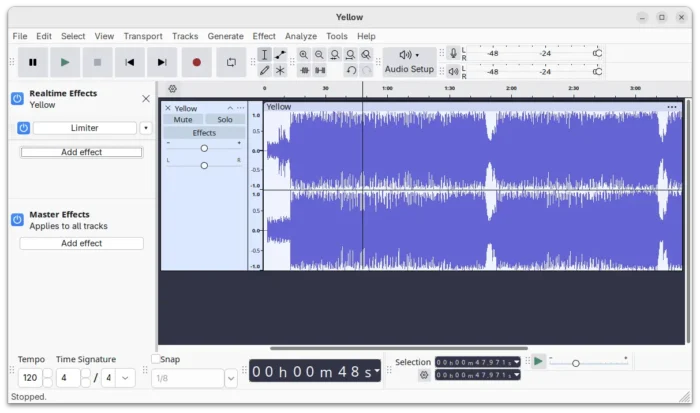Open the Effect menu

(x=264, y=36)
